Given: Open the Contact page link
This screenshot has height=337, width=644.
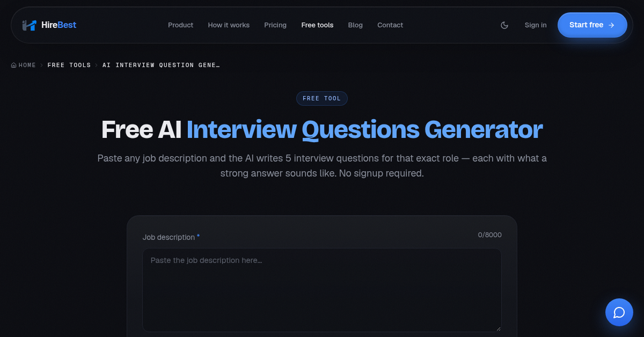Looking at the screenshot, I should (x=390, y=25).
